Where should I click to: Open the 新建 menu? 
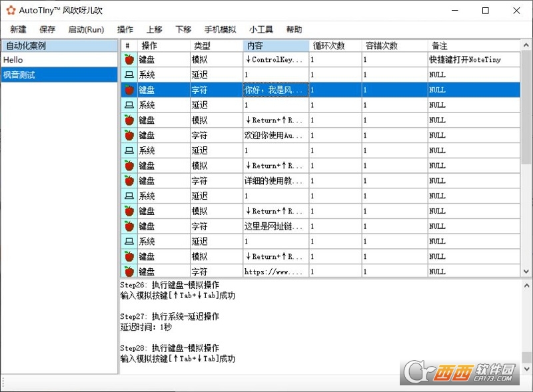[19, 30]
